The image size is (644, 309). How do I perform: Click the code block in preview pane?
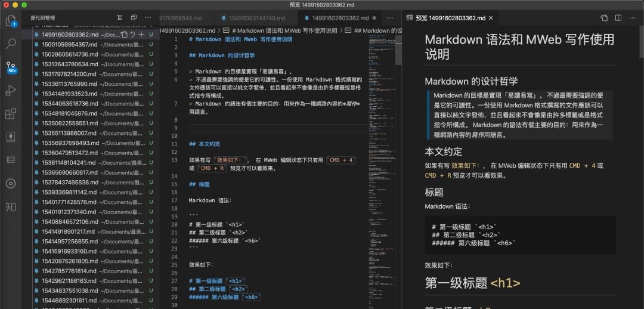coord(521,234)
